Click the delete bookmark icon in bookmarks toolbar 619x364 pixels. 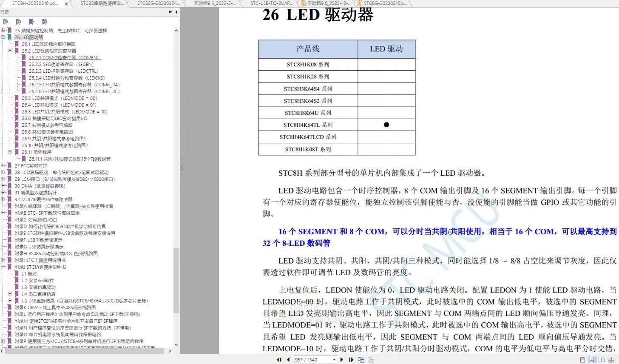pyautogui.click(x=6, y=22)
